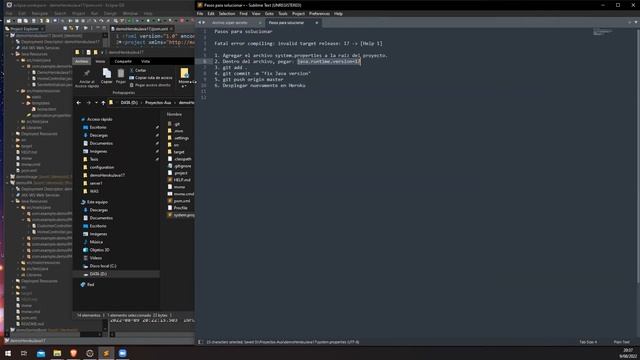Open the Edit menu in Sublime Text

click(211, 13)
